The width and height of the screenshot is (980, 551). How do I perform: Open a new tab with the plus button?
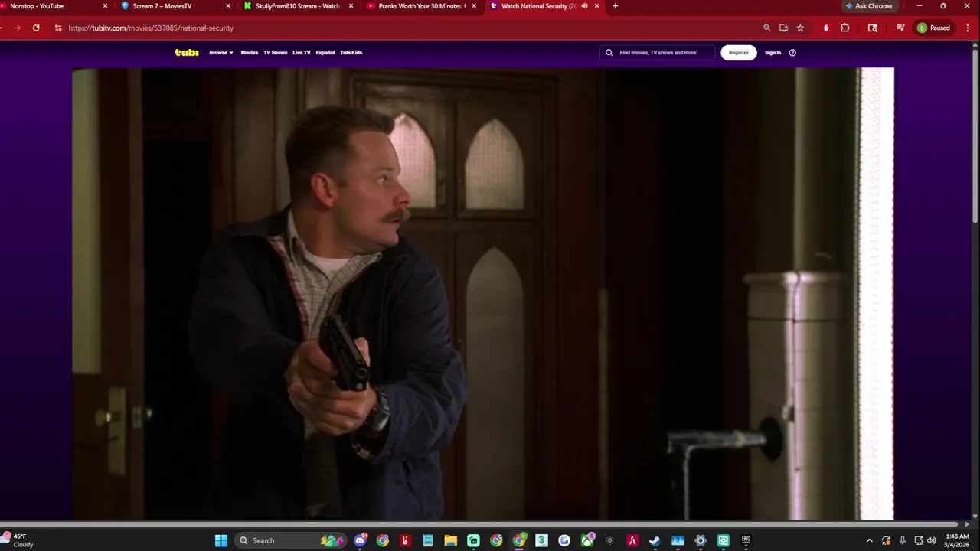point(615,6)
